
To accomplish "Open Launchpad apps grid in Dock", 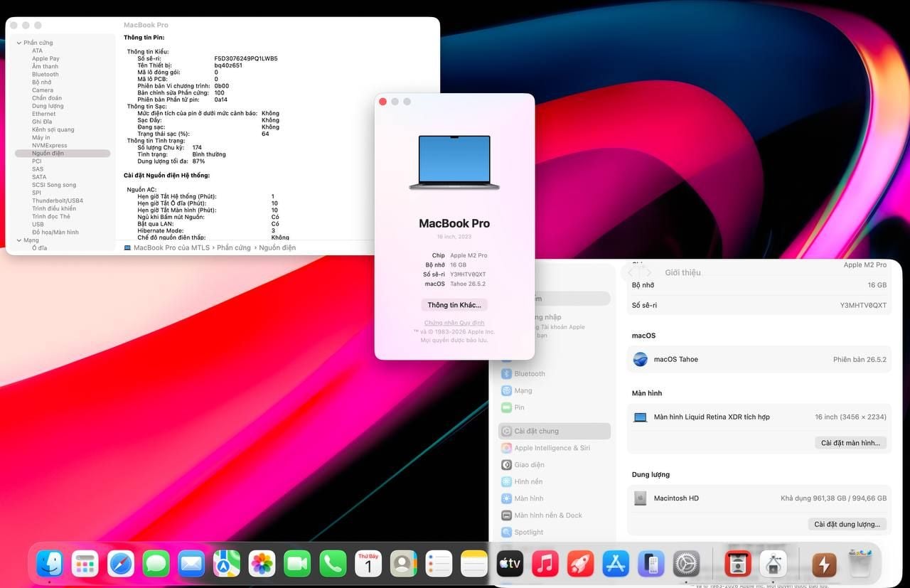I will [85, 564].
